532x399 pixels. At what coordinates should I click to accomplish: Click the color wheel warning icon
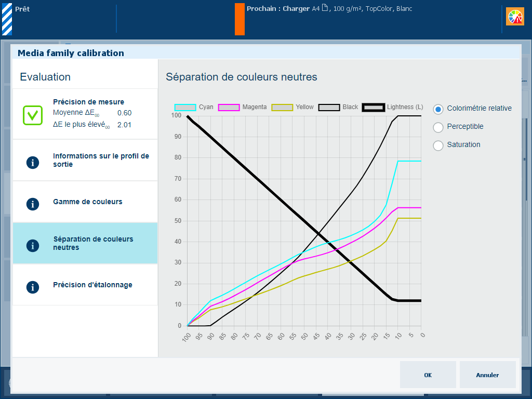point(515,17)
